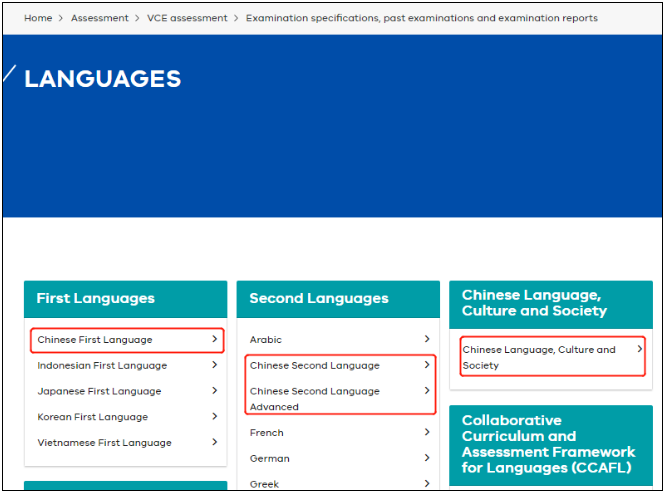Open Arabic second language link
Image resolution: width=665 pixels, height=493 pixels.
(x=265, y=340)
